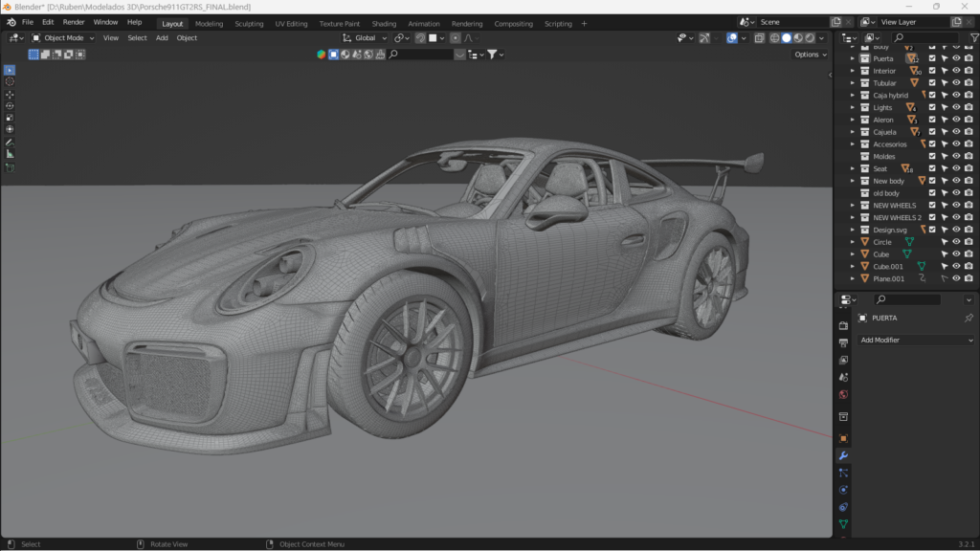Viewport: 980px width, 551px height.
Task: Open the Object properties tab icon
Action: (x=843, y=438)
